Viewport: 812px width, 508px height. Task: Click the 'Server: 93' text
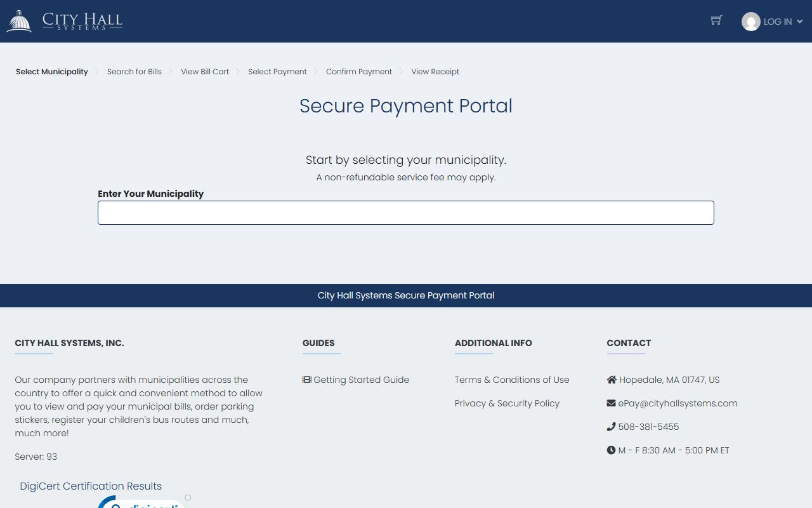(36, 457)
